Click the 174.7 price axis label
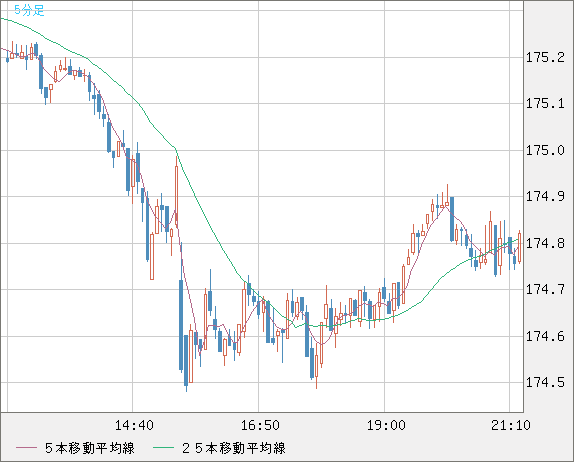Image resolution: width=574 pixels, height=462 pixels. (x=545, y=290)
